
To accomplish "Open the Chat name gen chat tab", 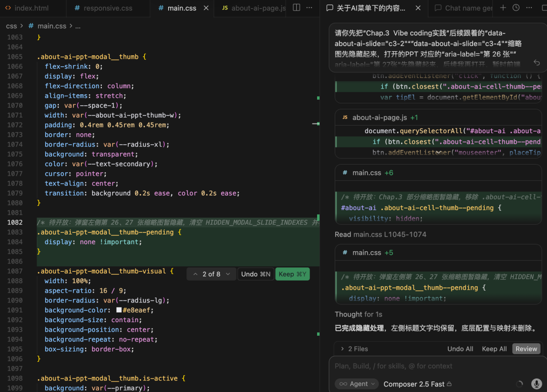I will pos(463,8).
